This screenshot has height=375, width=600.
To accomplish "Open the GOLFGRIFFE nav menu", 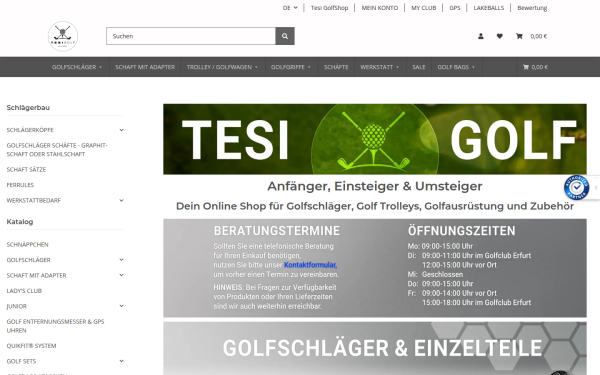I will click(x=291, y=67).
